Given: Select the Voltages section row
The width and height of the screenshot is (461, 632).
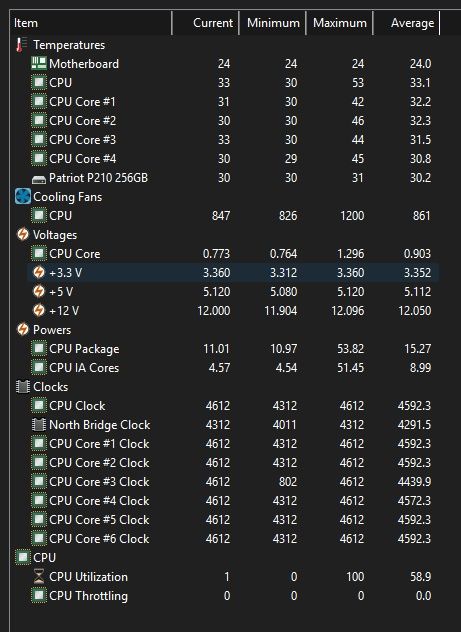Looking at the screenshot, I should 225,235.
